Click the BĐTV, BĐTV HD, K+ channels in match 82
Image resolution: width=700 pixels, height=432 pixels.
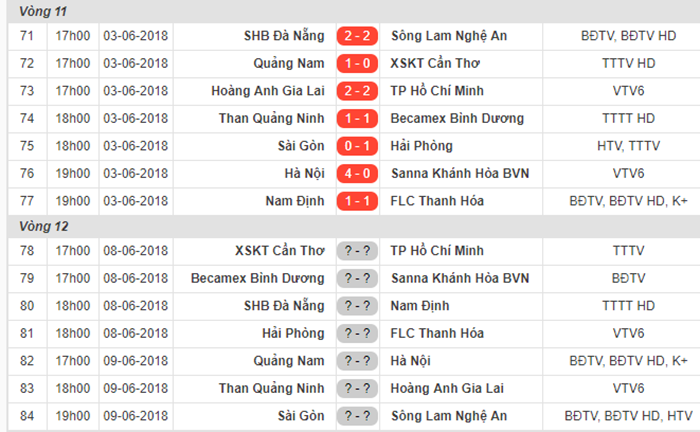pyautogui.click(x=628, y=361)
